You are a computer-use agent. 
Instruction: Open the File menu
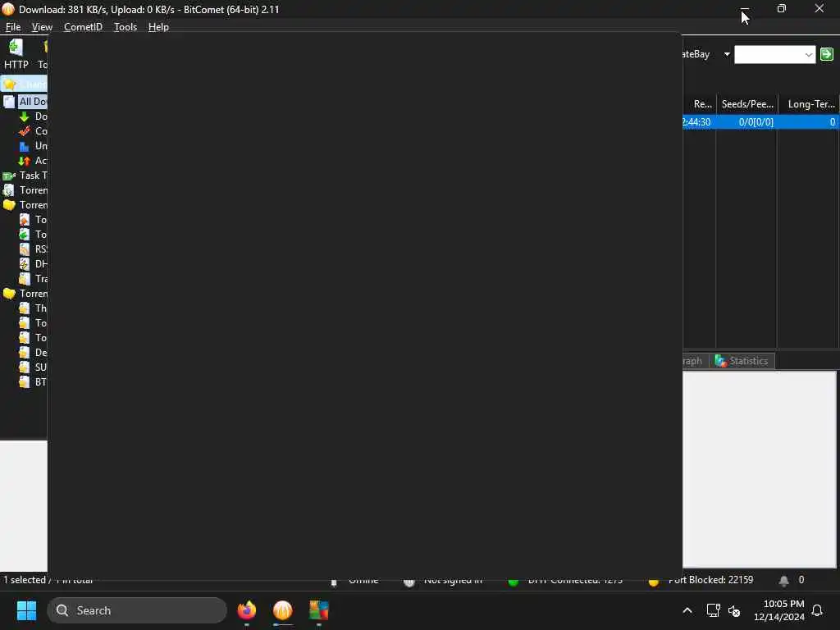(x=13, y=27)
